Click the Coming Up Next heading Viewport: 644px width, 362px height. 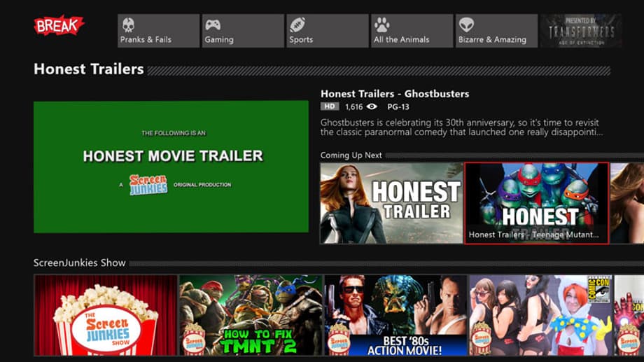click(351, 155)
